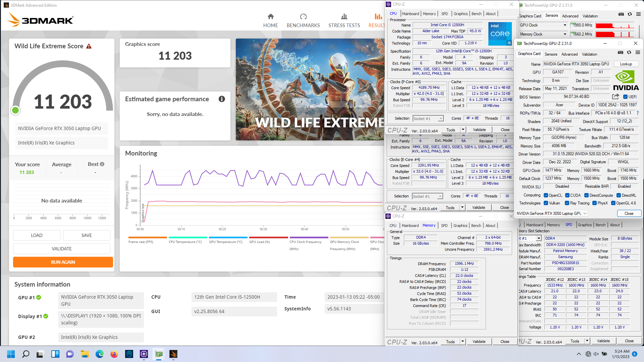The image size is (644, 362).
Task: Open Tools dropdown arrow in E-Core CPU-Z window
Action: coord(462,207)
